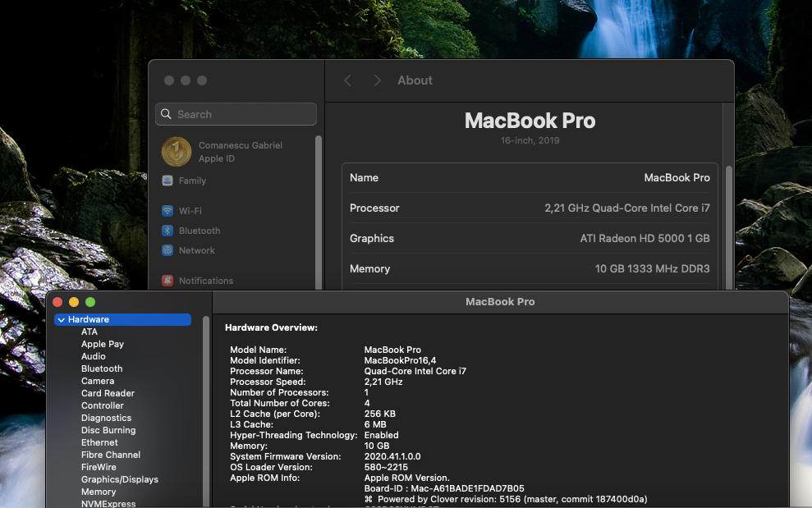
Task: Click the Processor row in About
Action: pos(530,208)
